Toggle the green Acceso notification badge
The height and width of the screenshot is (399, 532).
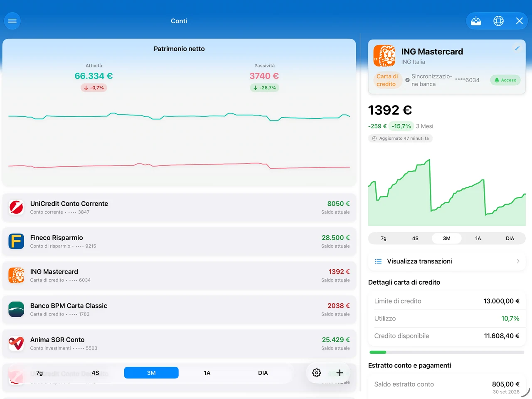505,80
